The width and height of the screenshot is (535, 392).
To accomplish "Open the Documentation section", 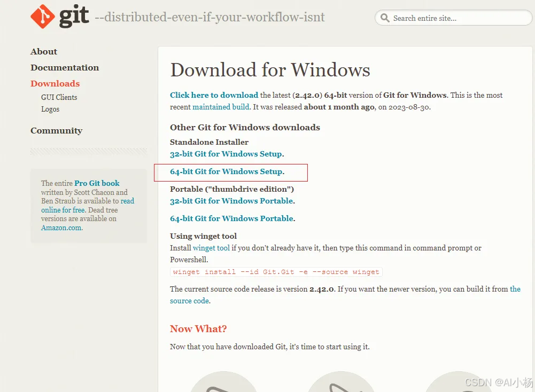I will 65,67.
